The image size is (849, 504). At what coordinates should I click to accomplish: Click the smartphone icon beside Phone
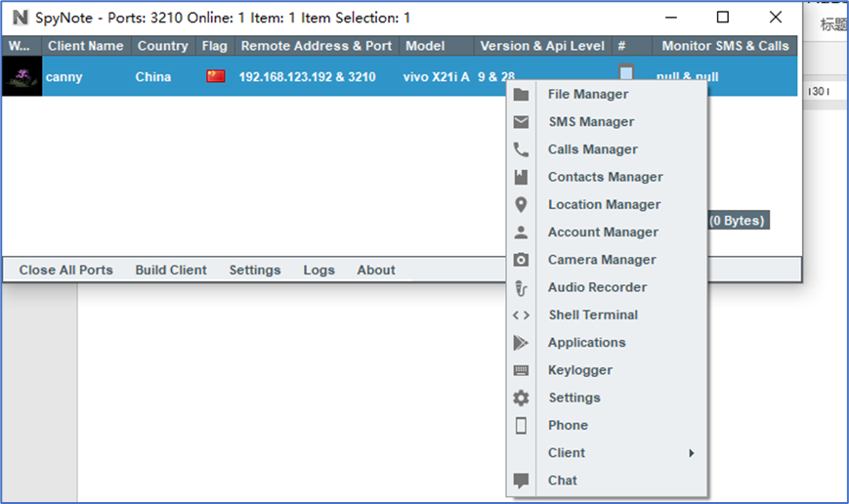[x=521, y=426]
